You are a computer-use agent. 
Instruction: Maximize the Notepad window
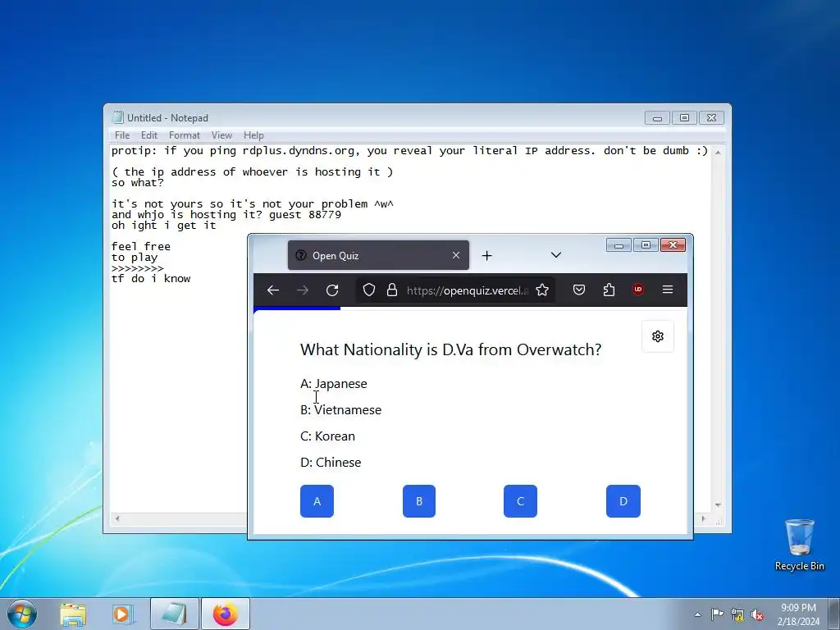pos(684,117)
